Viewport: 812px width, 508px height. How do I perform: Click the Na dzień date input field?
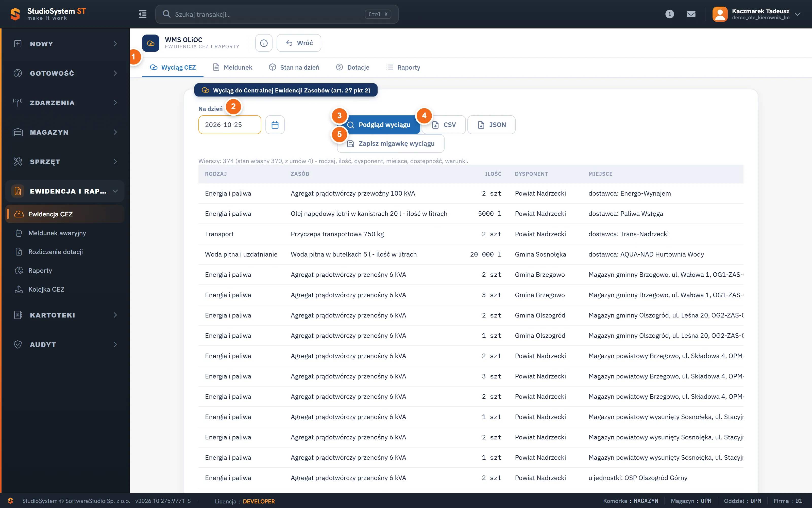click(229, 125)
